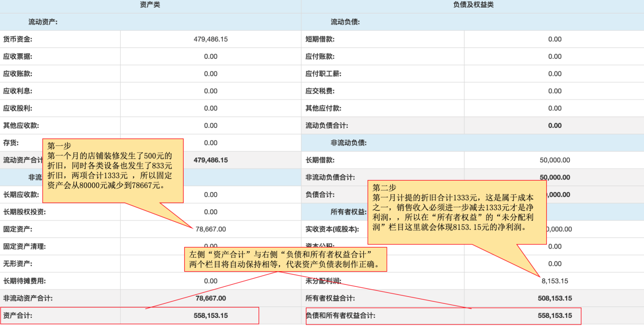
Task: Click the 第二步 net profit annotation callout
Action: [456, 211]
